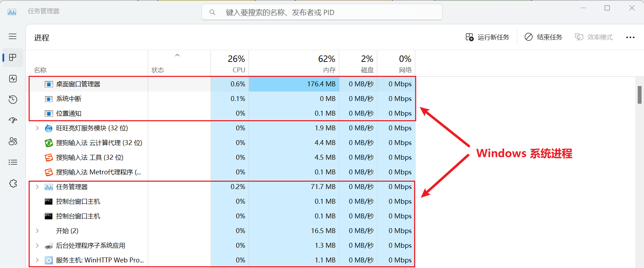Select the 后台处理程序子系统应用 name
The width and height of the screenshot is (644, 268).
[91, 246]
